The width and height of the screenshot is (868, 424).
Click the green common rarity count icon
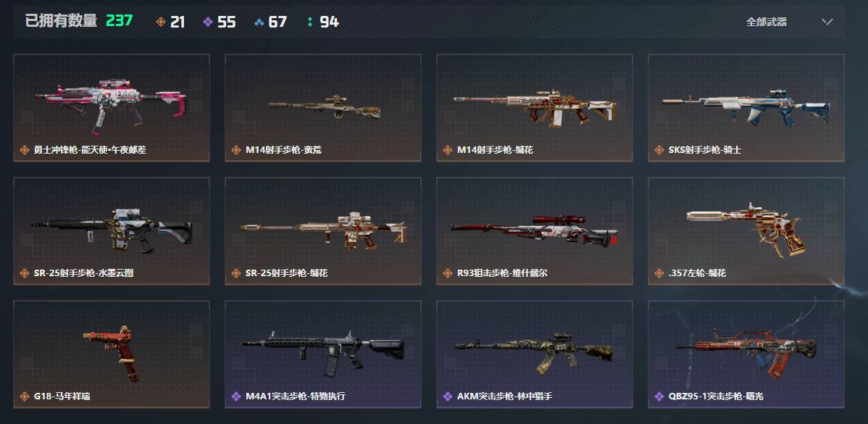309,22
